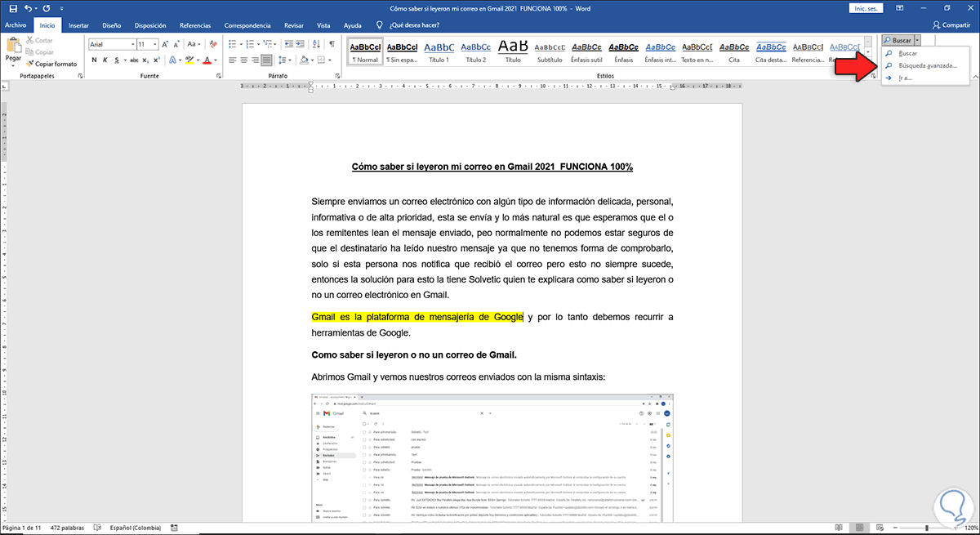Image resolution: width=980 pixels, height=535 pixels.
Task: Toggle show paragraph marks
Action: [332, 44]
